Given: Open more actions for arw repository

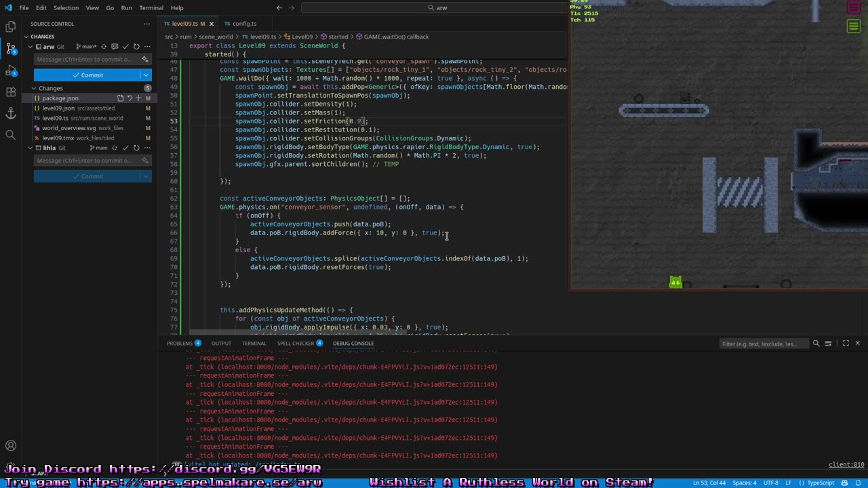Looking at the screenshot, I should click(147, 47).
